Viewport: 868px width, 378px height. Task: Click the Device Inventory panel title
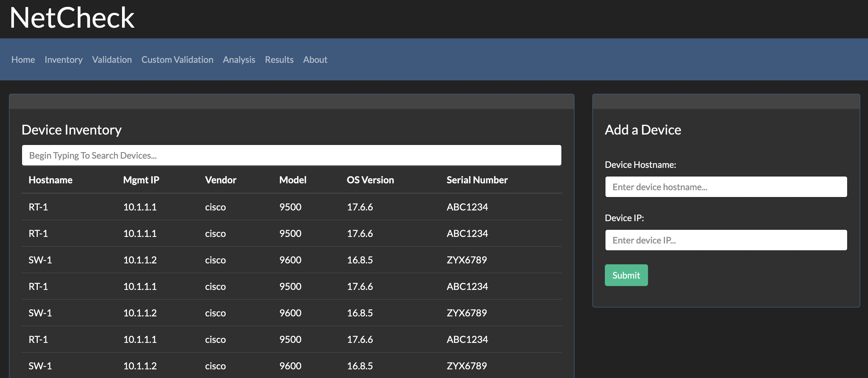tap(71, 130)
